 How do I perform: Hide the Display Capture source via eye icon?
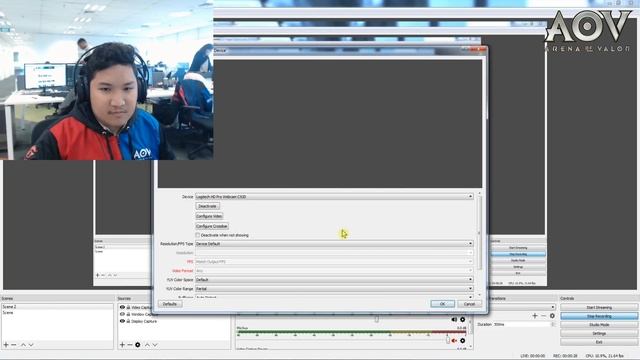pyautogui.click(x=122, y=321)
